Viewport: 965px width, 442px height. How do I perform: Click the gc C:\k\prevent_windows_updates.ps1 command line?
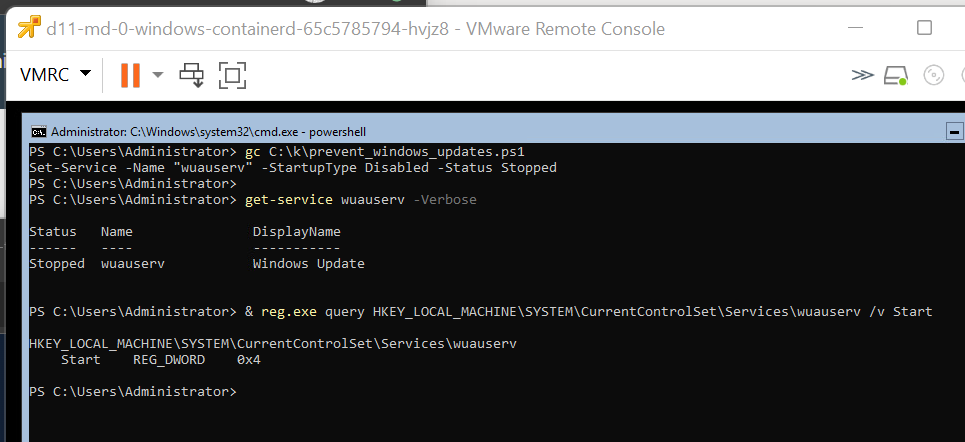385,151
